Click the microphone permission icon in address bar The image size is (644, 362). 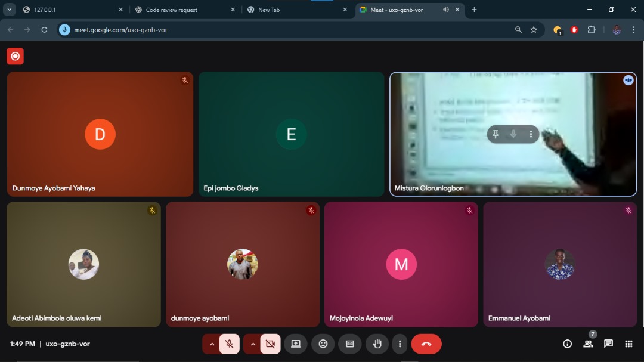pyautogui.click(x=64, y=30)
